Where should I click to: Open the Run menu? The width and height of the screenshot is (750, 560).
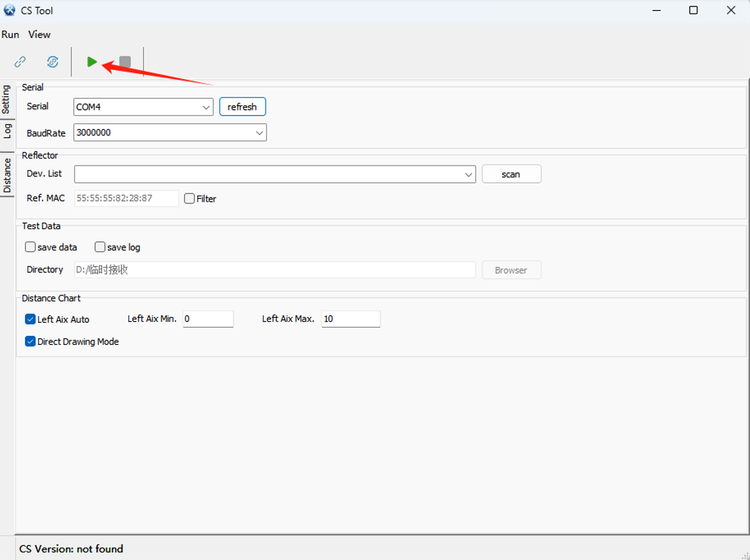10,35
